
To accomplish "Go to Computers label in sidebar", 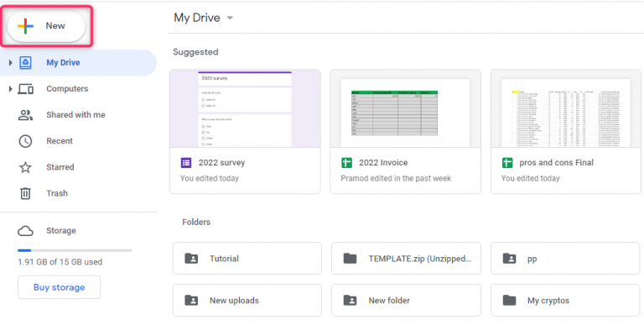I will pyautogui.click(x=67, y=89).
